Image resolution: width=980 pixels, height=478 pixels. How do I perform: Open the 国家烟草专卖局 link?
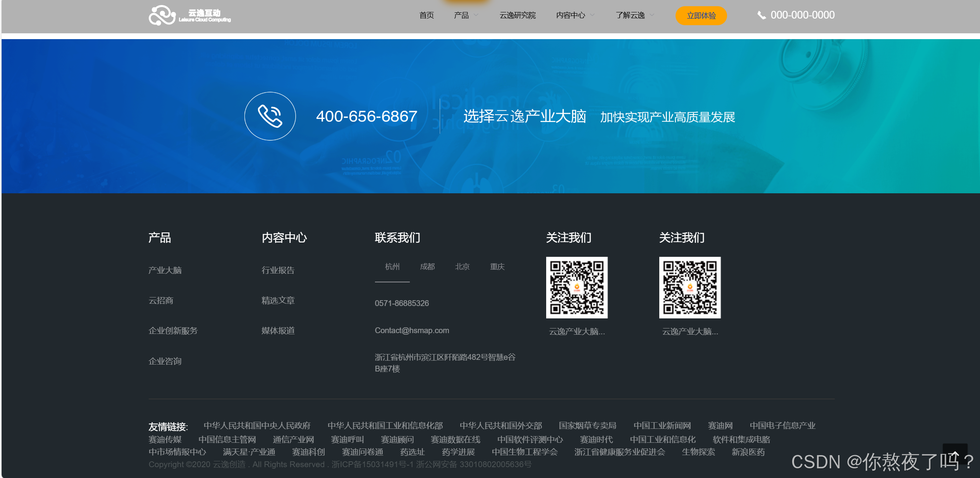tap(588, 425)
